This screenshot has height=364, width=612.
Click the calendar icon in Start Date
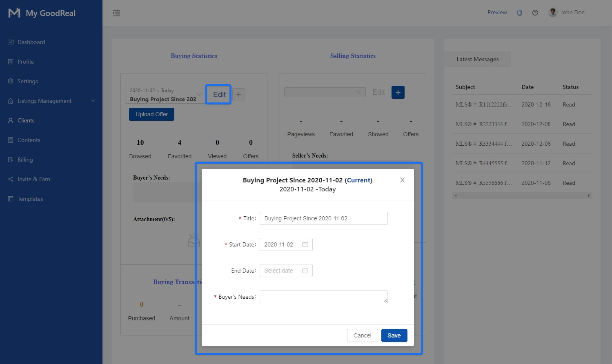305,244
